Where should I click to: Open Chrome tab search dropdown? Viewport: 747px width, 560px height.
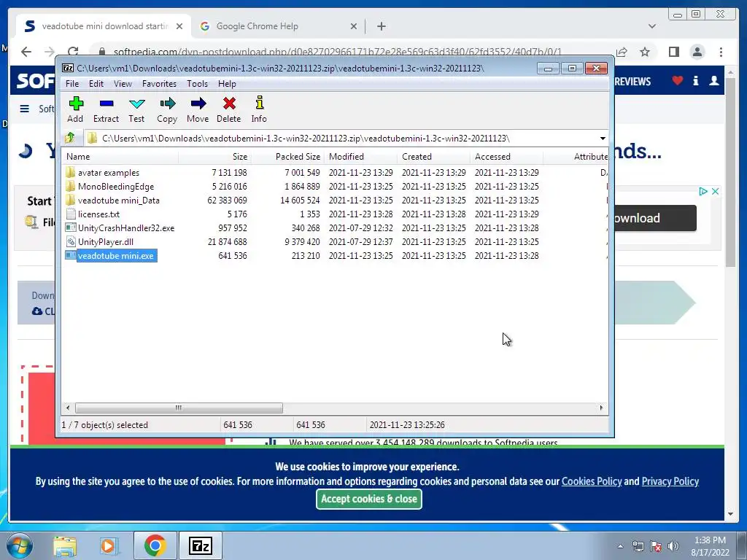click(x=651, y=26)
